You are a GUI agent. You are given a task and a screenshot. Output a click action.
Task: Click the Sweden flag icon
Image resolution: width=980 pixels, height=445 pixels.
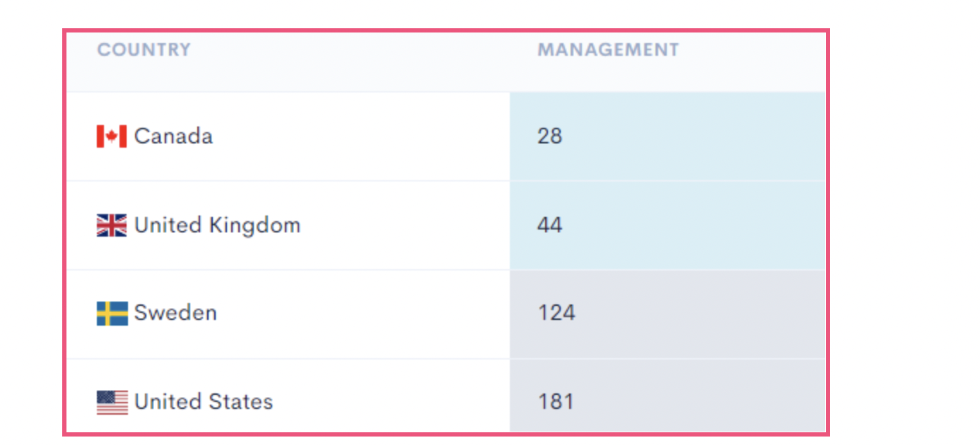(112, 314)
